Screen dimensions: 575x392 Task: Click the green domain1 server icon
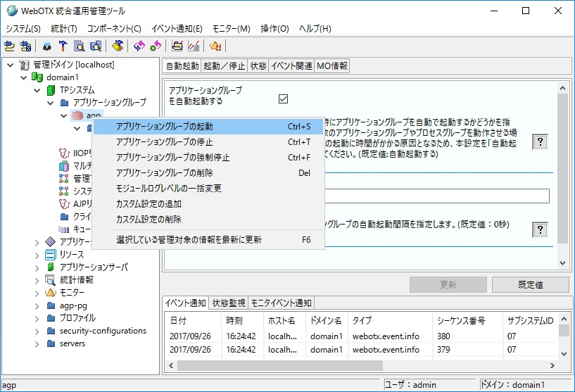[x=37, y=77]
